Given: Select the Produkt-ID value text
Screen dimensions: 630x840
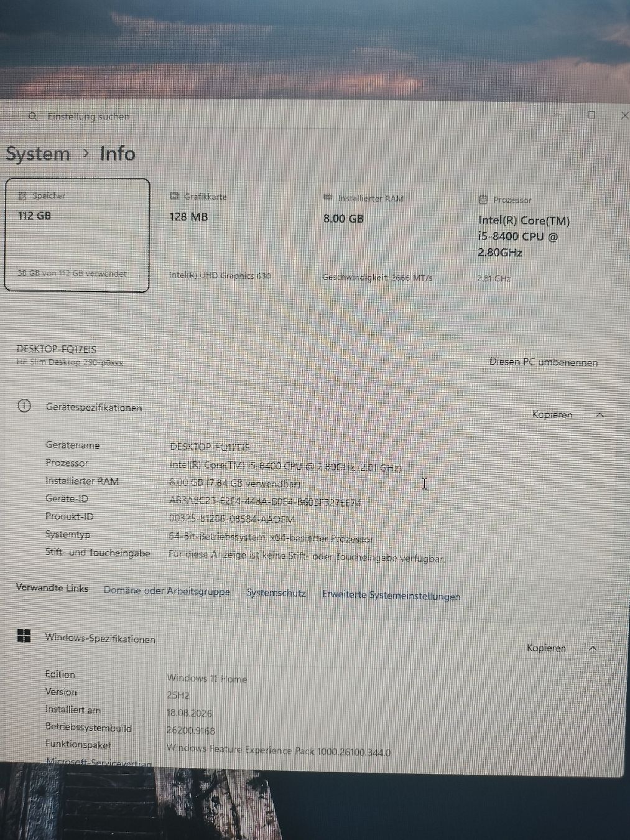Looking at the screenshot, I should coord(231,518).
